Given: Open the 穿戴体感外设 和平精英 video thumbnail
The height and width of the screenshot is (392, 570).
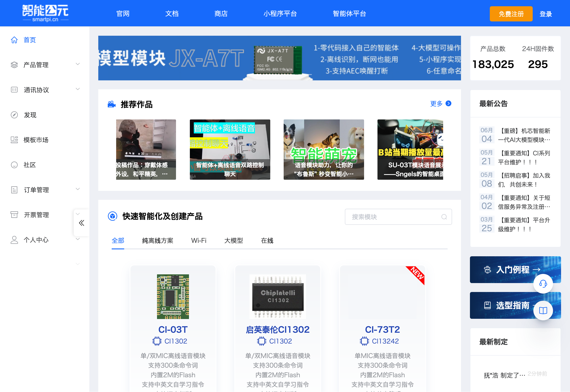Looking at the screenshot, I should click(x=146, y=150).
